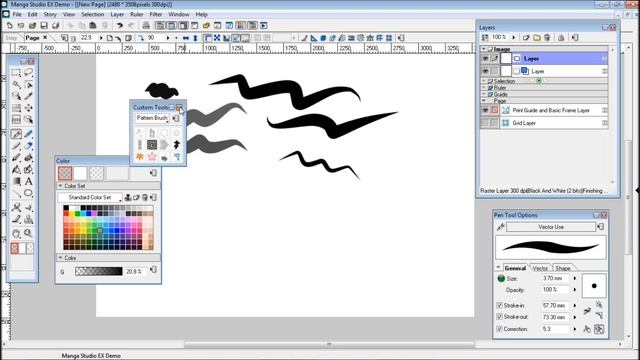640x360 pixels.
Task: Click the 20.8 % gray value field
Action: [135, 271]
